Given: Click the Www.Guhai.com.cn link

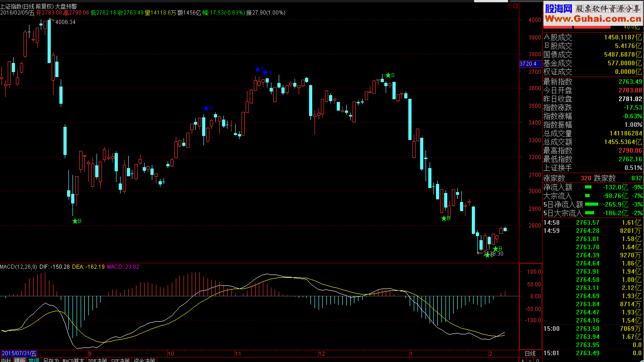Looking at the screenshot, I should [593, 19].
